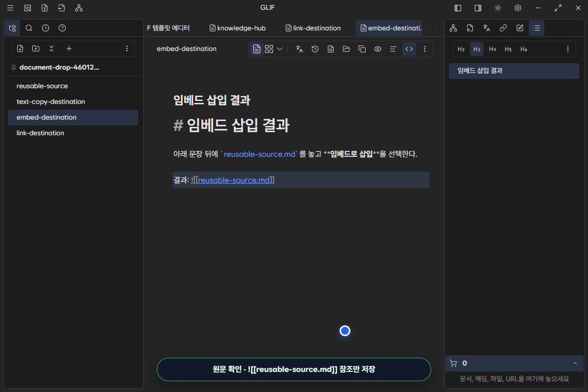Image resolution: width=588 pixels, height=392 pixels.
Task: Open settings with the gear icon
Action: [x=518, y=8]
